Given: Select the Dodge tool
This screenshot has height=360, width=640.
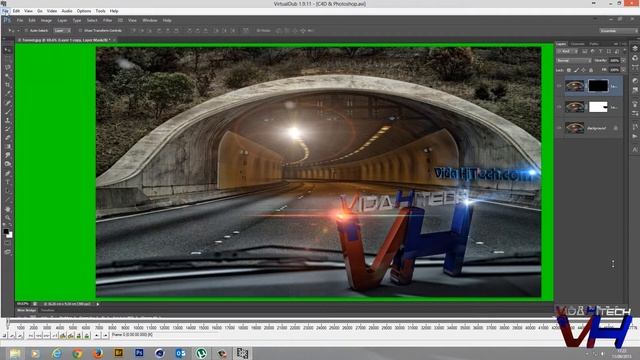Looking at the screenshot, I should click(7, 164).
